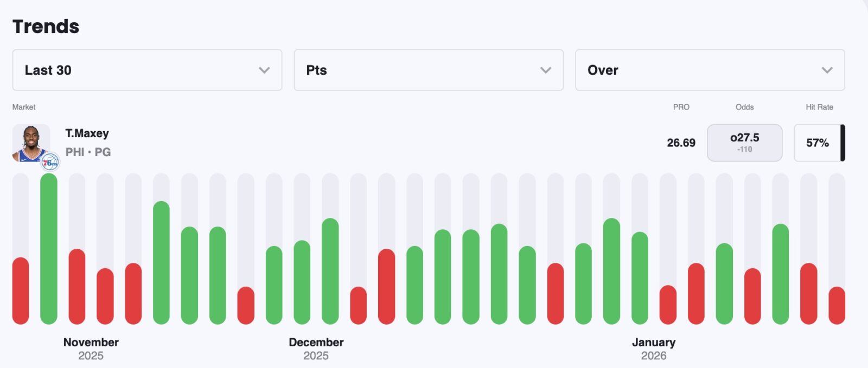Click the Odds column header
Screen dimensions: 868x368
click(744, 107)
